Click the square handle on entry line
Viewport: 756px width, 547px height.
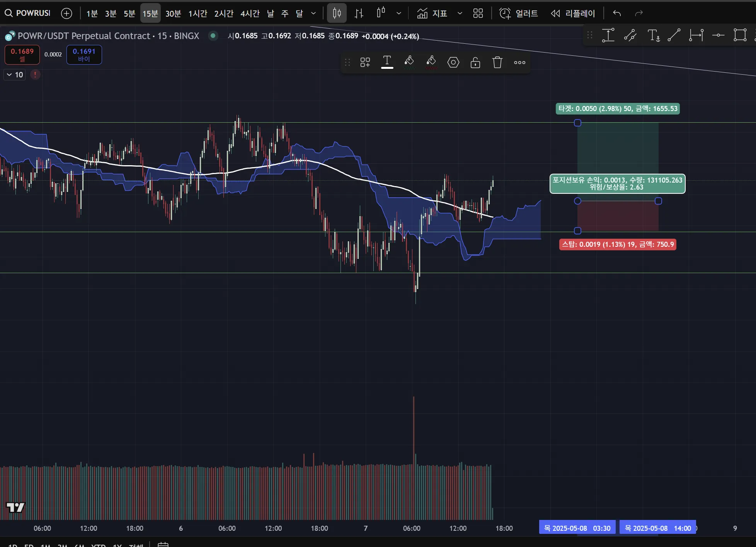659,201
